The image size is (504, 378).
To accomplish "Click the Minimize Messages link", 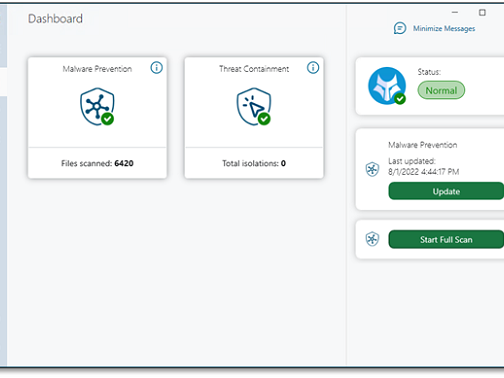I will coord(444,29).
